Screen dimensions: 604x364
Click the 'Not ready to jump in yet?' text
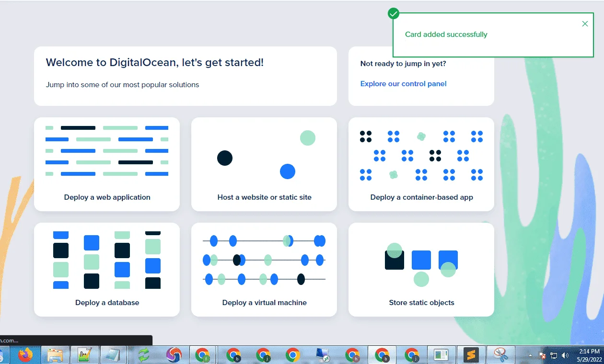coord(403,64)
